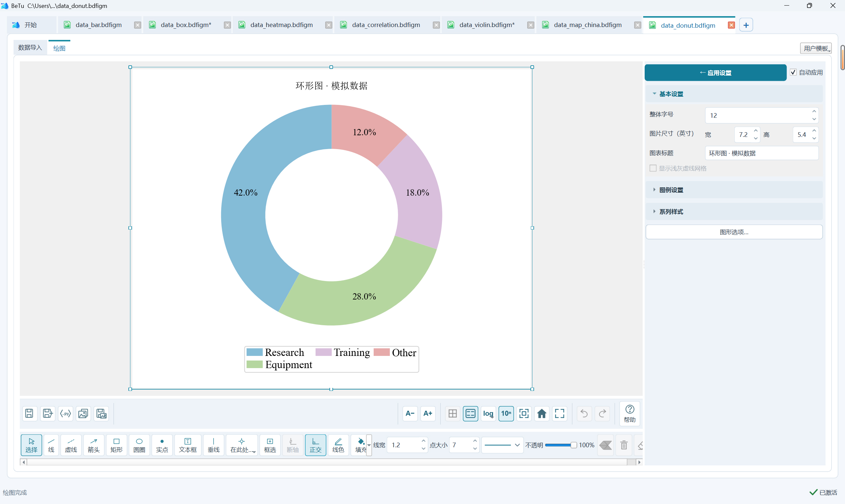This screenshot has width=845, height=504.
Task: Toggle the legend display toolbar button
Action: tap(470, 413)
